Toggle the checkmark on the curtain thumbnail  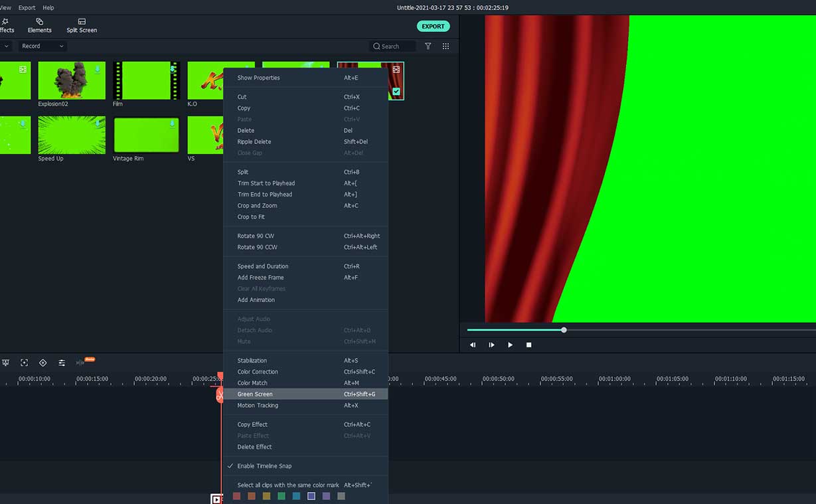tap(396, 92)
